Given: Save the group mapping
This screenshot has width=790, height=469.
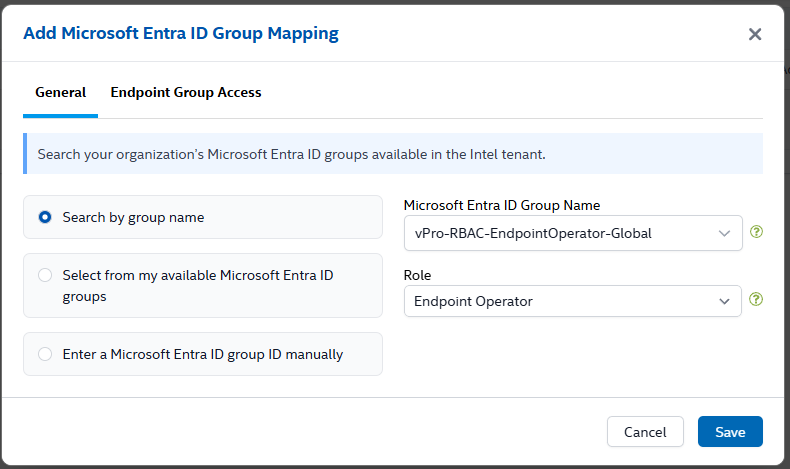Looking at the screenshot, I should click(730, 432).
